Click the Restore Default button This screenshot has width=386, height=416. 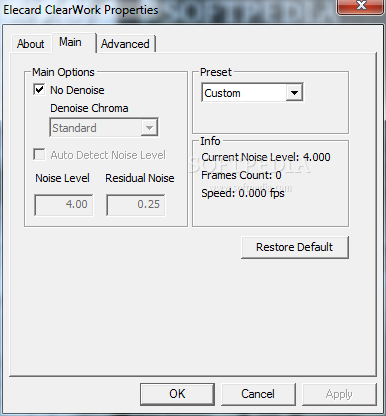295,247
